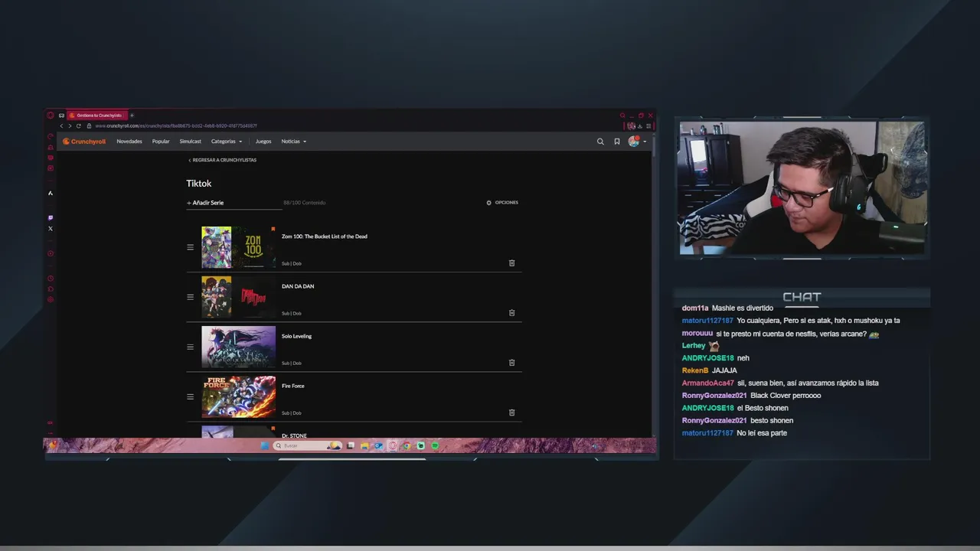The image size is (980, 551).
Task: Click the reorder handle beside Fire Force
Action: pos(190,396)
